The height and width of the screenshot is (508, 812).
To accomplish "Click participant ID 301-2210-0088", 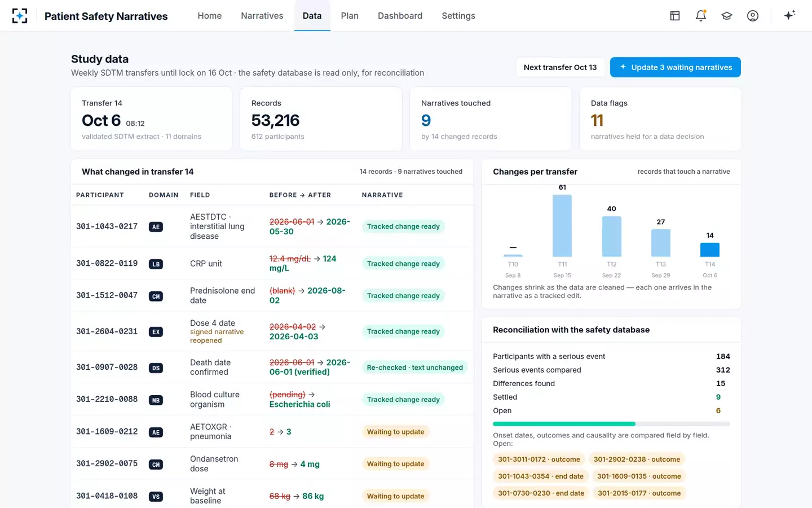I will tap(107, 399).
